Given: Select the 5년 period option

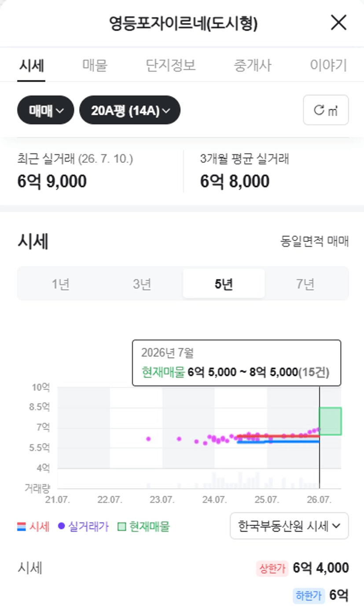Looking at the screenshot, I should point(224,284).
